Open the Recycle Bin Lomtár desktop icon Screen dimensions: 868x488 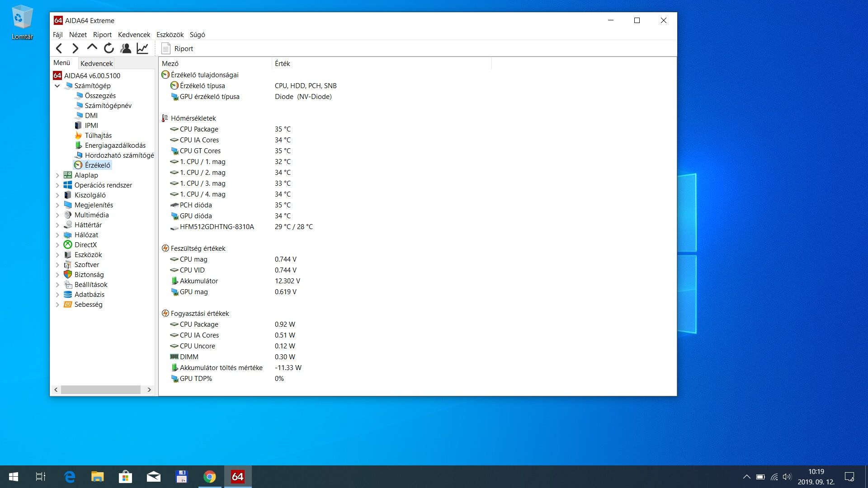pos(22,23)
